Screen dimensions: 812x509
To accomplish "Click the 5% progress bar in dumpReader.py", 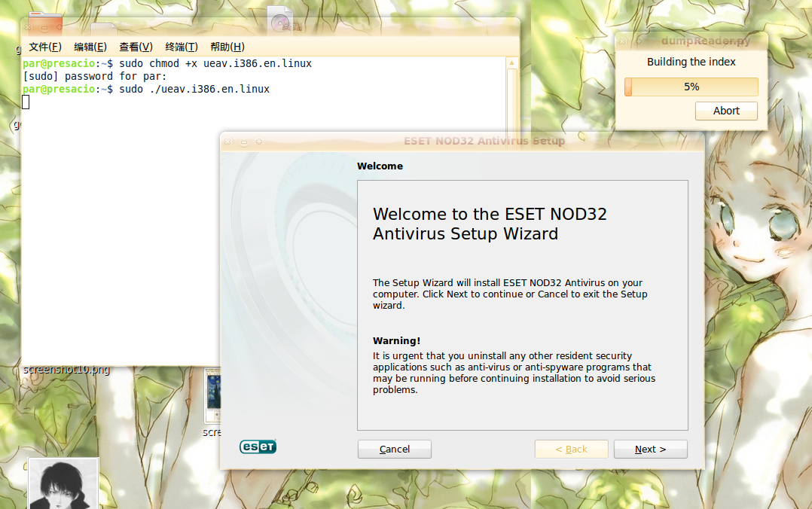I will [691, 87].
